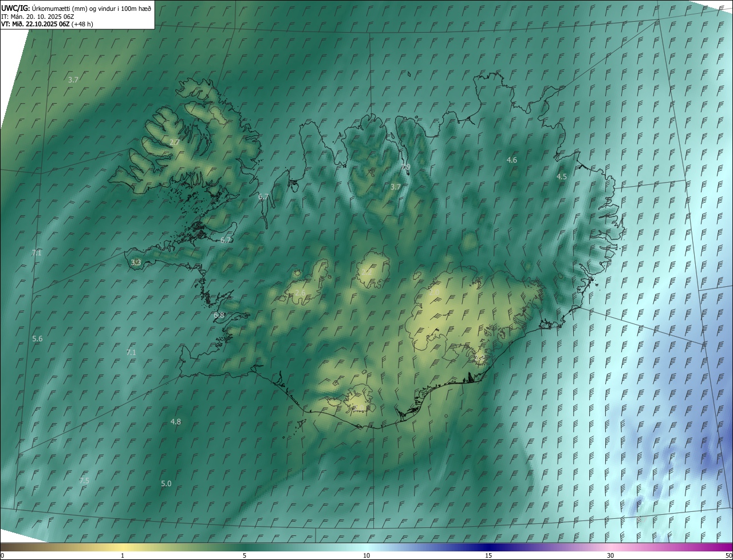Click the 2.7 value over the Westfjords
This screenshot has height=560, width=733.
click(x=175, y=142)
